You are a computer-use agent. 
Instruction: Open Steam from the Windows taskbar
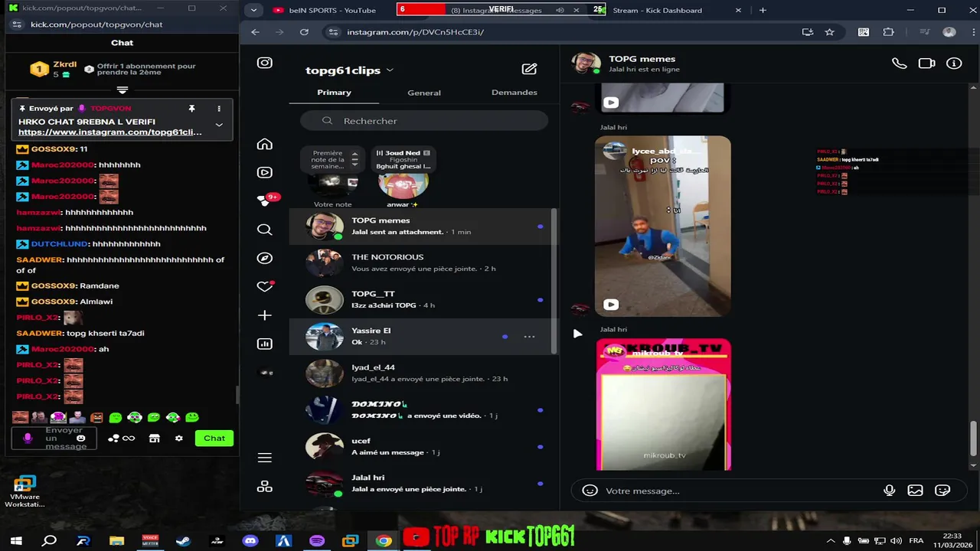(x=184, y=540)
